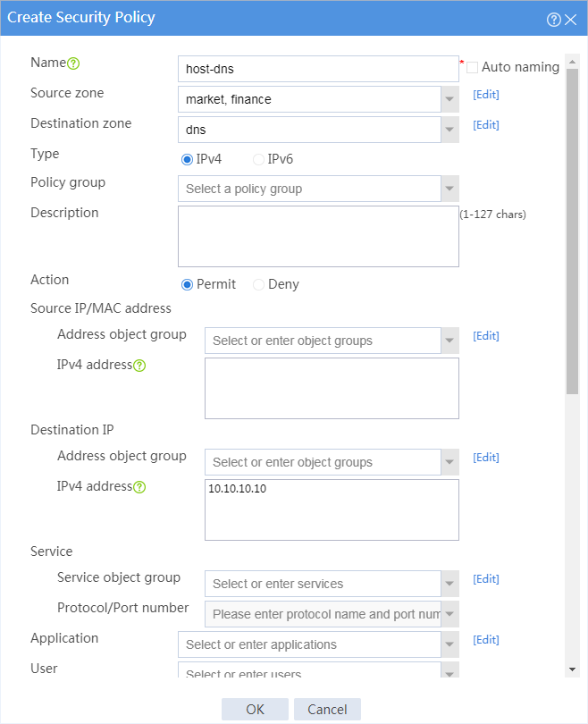This screenshot has width=588, height=724.
Task: Expand the Service object group dropdown
Action: 450,584
